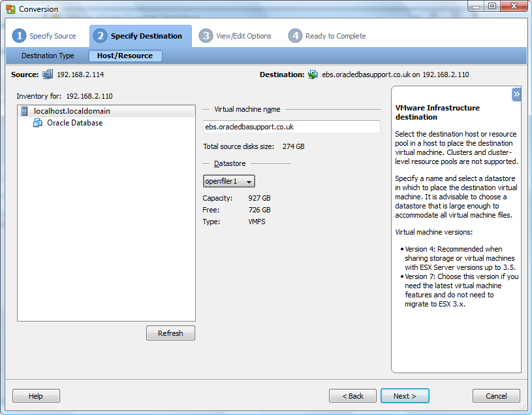Click the Refresh inventory button
Viewport: 532px width, 415px height.
pos(170,333)
